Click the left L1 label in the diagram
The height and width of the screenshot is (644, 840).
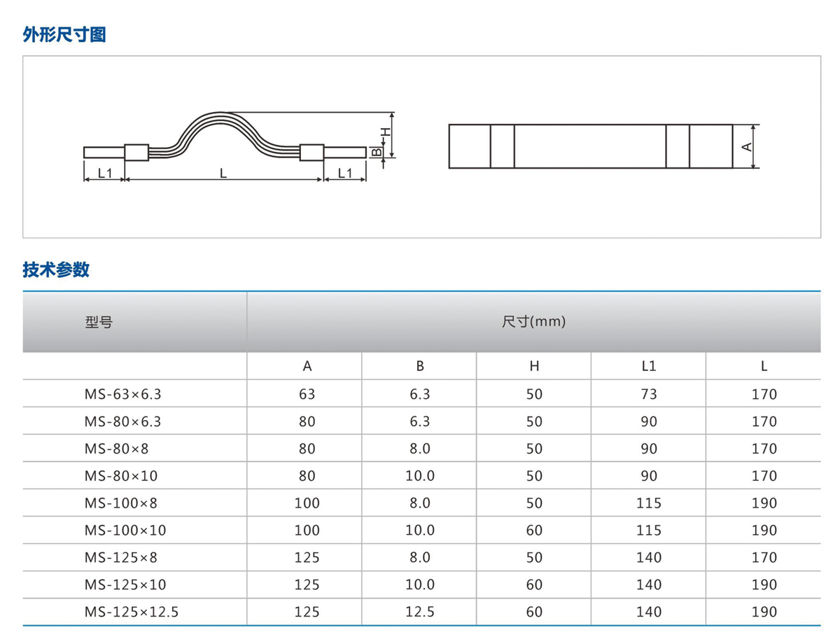104,172
